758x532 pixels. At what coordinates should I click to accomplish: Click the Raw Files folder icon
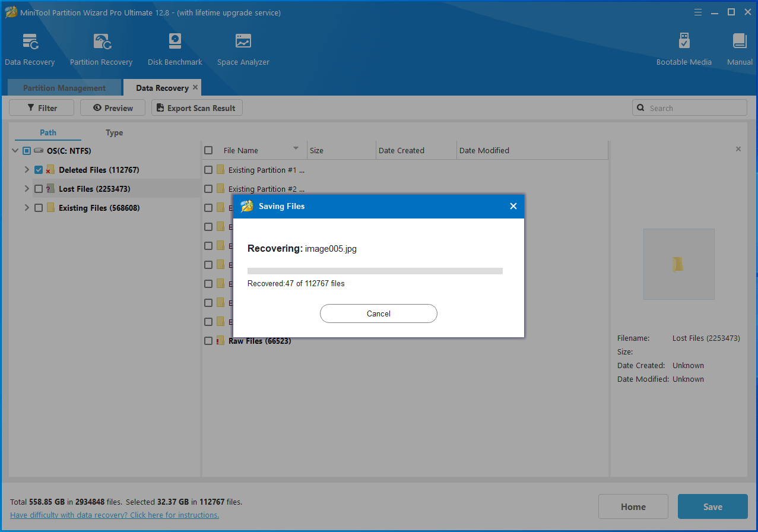coord(220,341)
